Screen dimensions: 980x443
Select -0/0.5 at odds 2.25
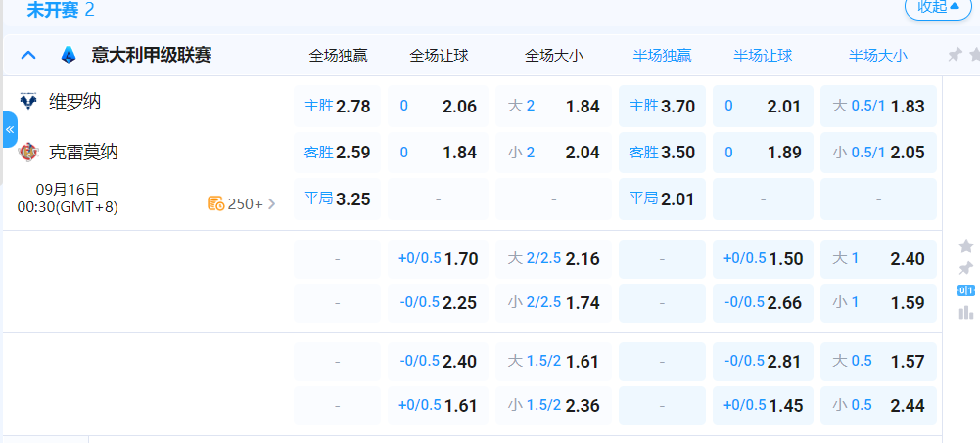coord(439,302)
